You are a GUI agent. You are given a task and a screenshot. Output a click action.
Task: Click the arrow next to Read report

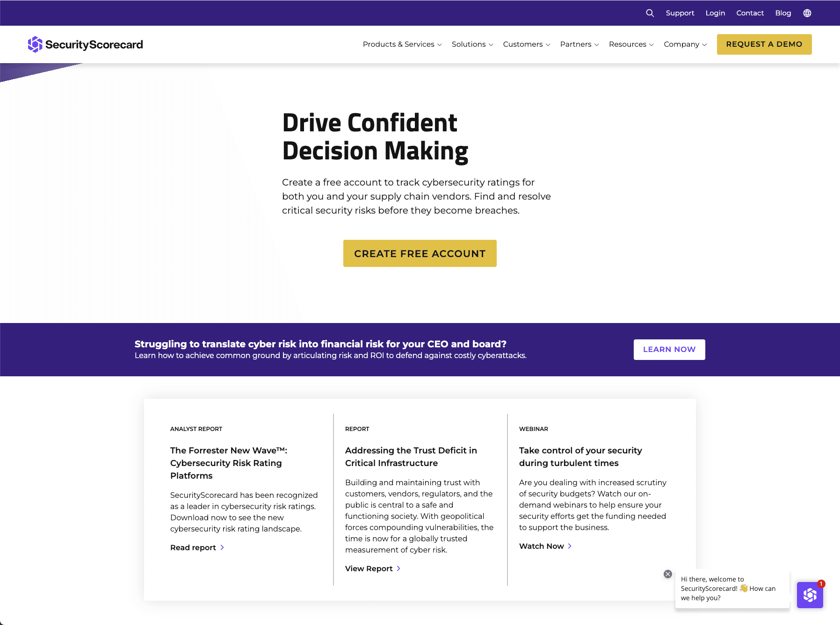pos(222,547)
